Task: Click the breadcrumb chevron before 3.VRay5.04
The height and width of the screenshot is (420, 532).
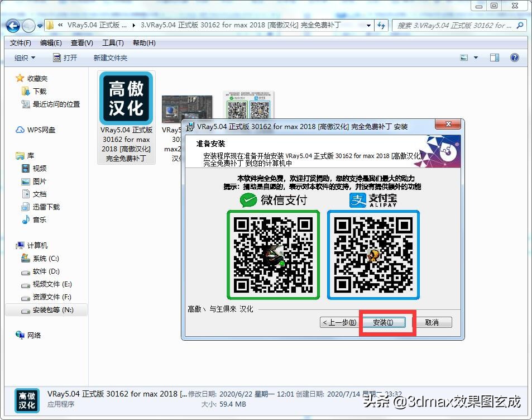Action: (134, 26)
